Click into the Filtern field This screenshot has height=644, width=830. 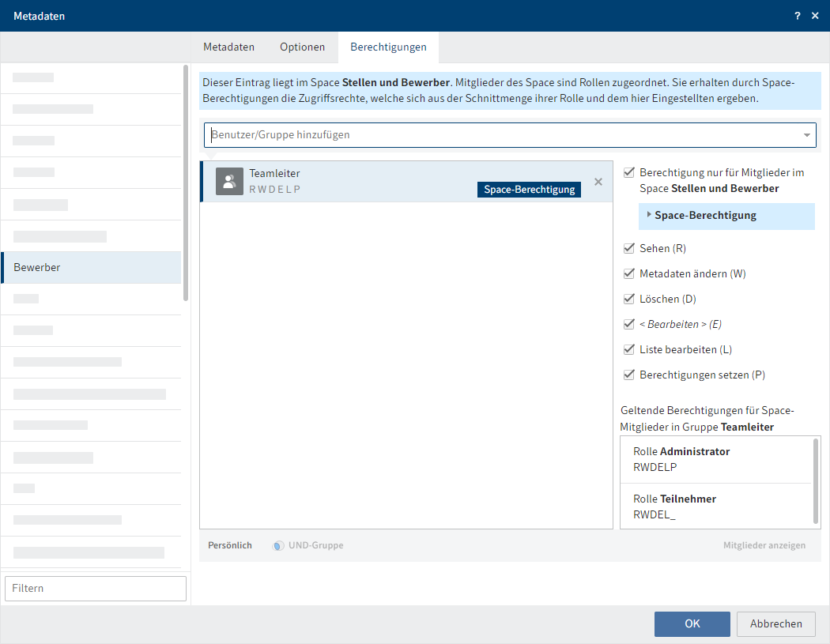point(96,589)
